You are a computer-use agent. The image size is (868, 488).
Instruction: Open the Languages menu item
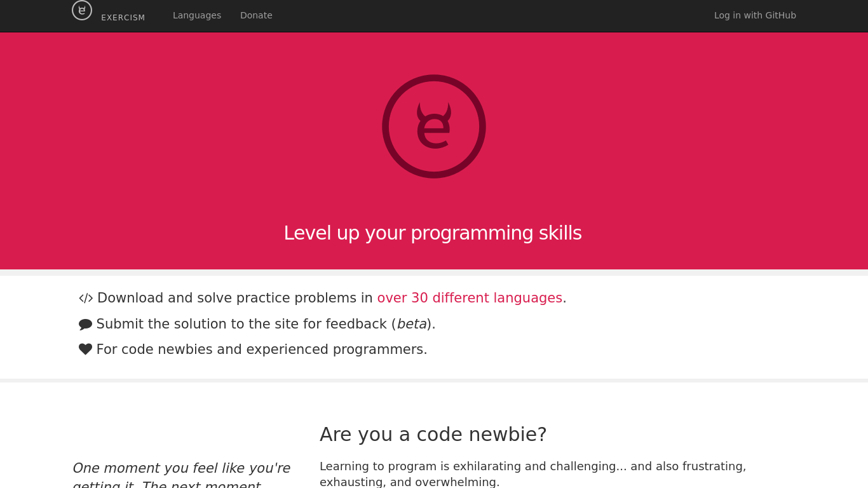tap(197, 15)
